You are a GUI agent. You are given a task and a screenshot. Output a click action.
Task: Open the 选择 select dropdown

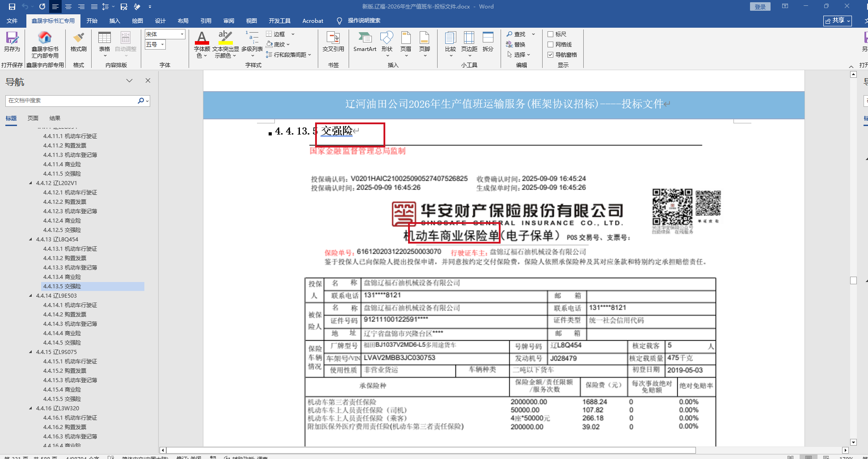tap(528, 55)
